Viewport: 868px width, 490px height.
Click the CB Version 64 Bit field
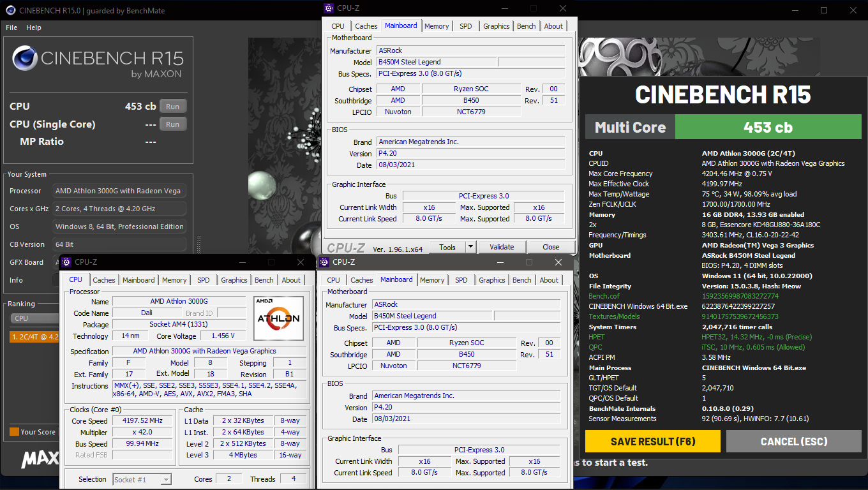(120, 244)
